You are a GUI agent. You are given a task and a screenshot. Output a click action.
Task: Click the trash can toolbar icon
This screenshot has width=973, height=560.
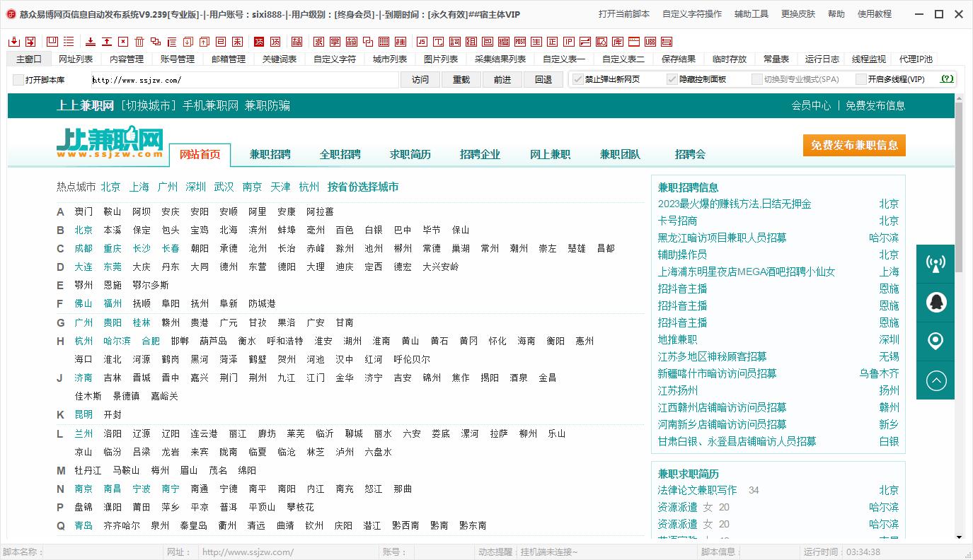tap(139, 42)
